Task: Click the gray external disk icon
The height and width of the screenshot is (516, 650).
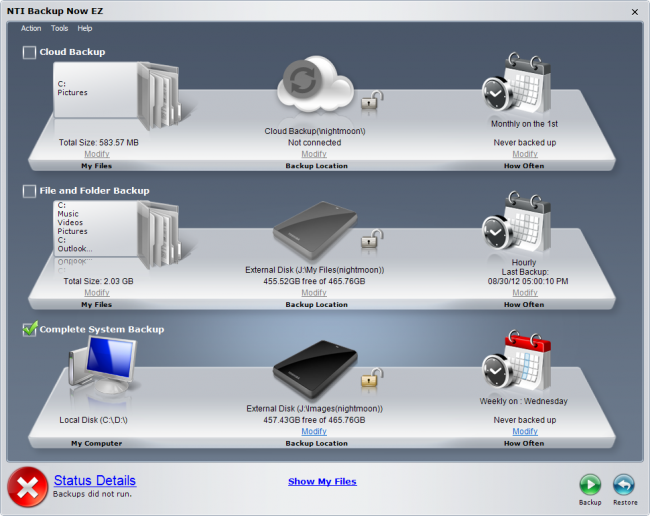Action: coord(315,229)
